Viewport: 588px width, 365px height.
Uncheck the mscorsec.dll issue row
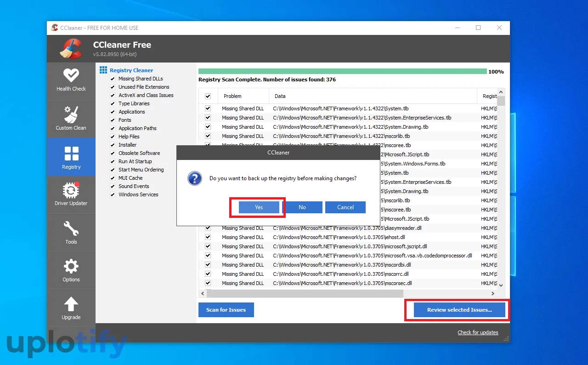(x=208, y=283)
